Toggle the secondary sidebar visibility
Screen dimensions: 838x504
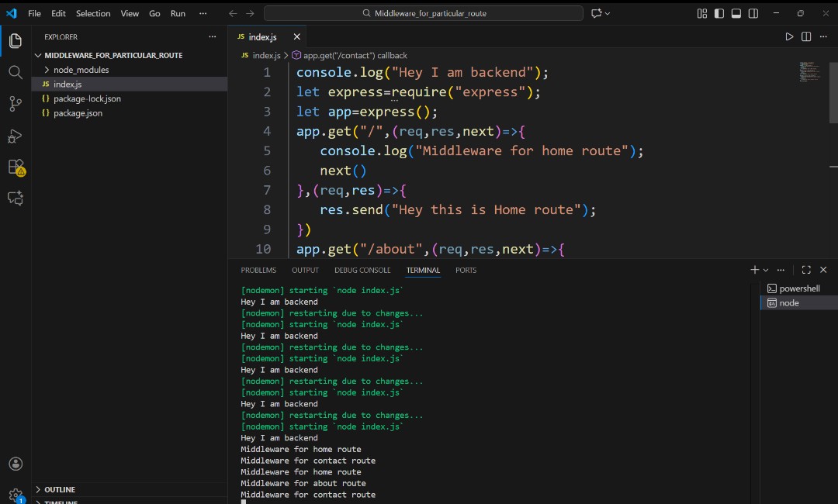753,13
